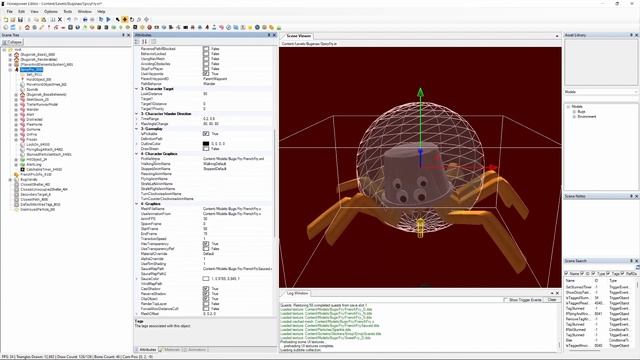Image resolution: width=640 pixels, height=360 pixels.
Task: Switch to the Attributes tab at panel bottom
Action: point(146,350)
